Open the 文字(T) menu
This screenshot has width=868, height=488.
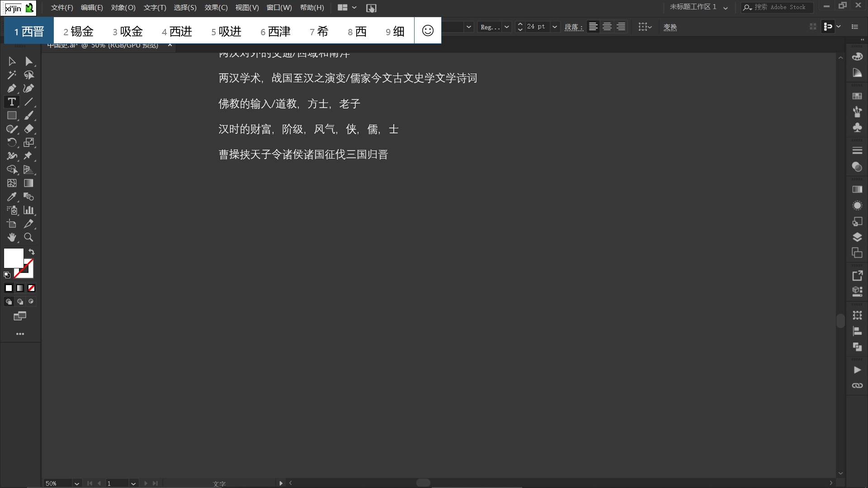click(155, 8)
